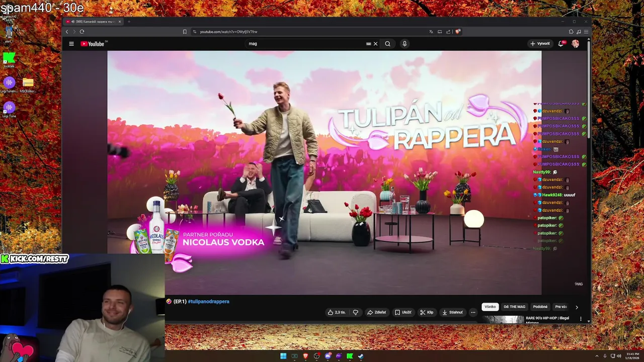Open Brave browser in the taskbar
Image resolution: width=644 pixels, height=362 pixels.
tap(305, 356)
